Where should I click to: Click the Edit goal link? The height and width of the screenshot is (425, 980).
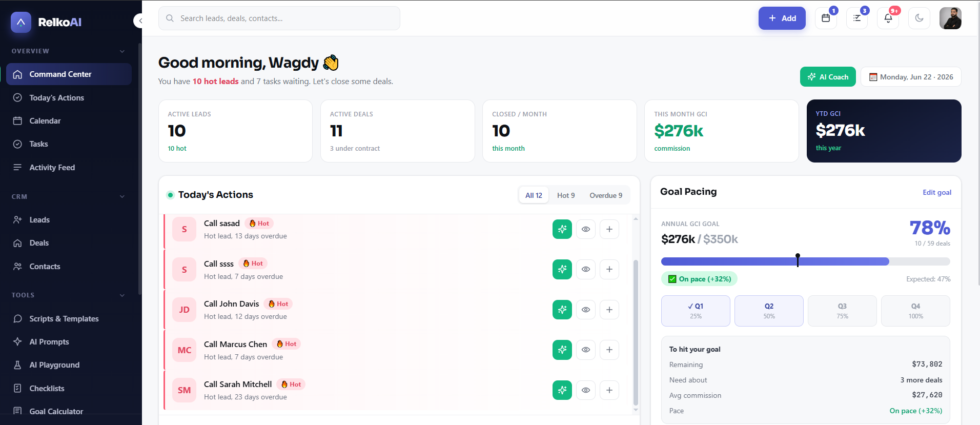pos(937,192)
